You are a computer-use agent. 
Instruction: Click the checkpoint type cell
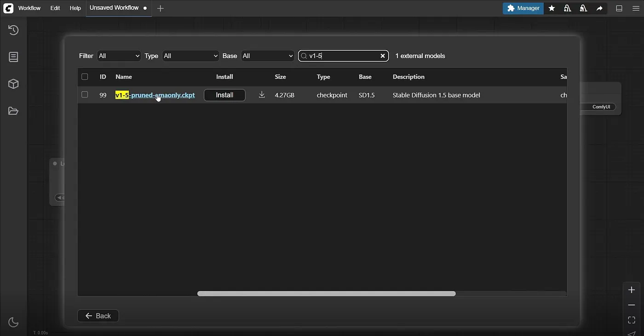332,95
